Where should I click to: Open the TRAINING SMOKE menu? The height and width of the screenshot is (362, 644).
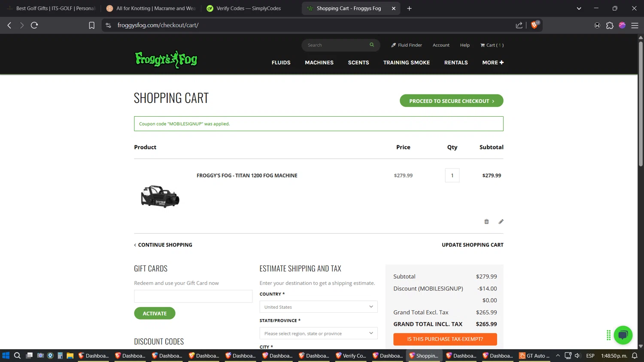(x=407, y=63)
